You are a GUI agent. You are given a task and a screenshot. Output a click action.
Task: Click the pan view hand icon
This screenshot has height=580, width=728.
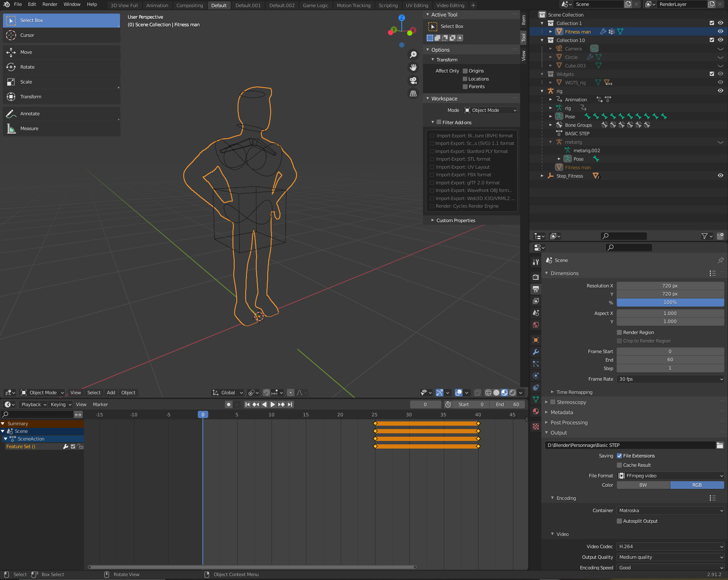[413, 67]
